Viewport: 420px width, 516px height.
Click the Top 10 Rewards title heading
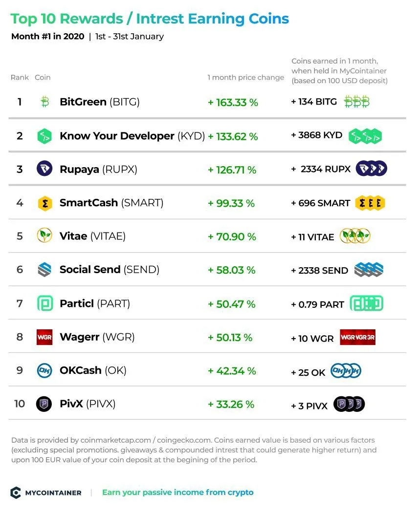150,19
